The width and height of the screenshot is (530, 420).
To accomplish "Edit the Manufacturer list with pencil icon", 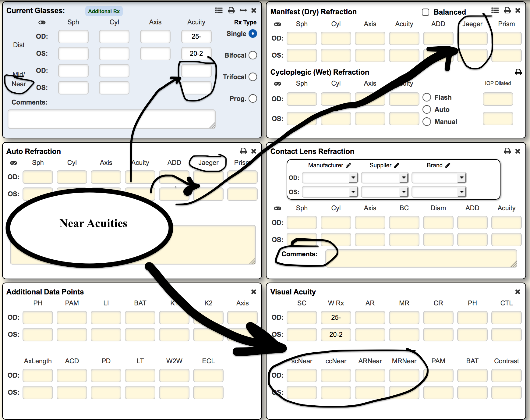I will tap(348, 165).
